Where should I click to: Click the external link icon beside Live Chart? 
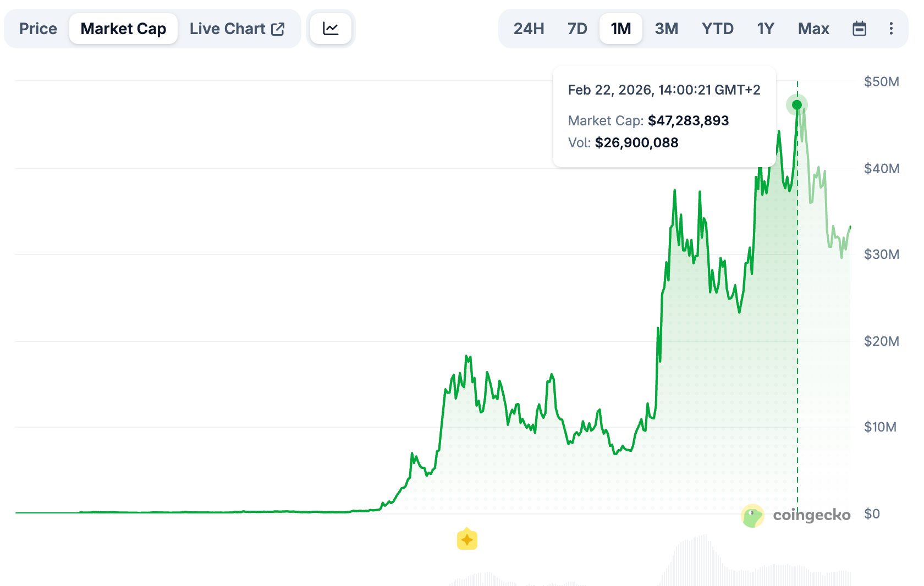coord(279,28)
